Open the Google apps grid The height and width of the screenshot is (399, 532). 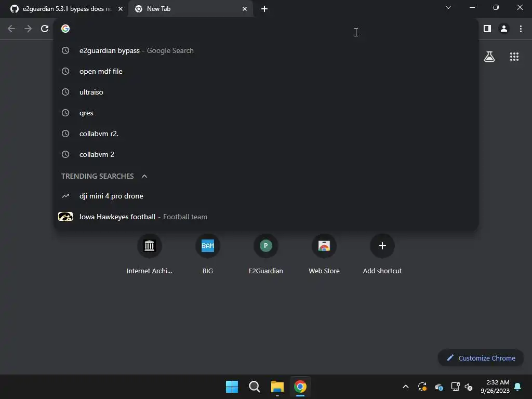tap(514, 57)
